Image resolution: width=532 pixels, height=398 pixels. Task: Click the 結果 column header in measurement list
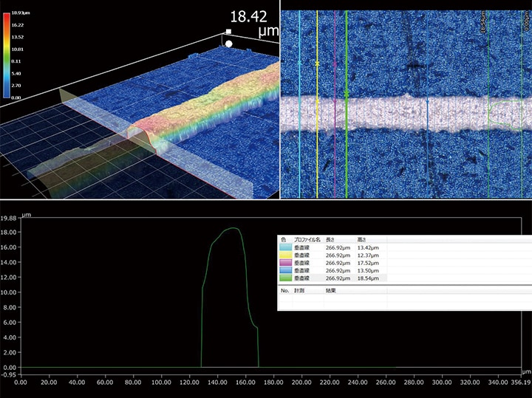(331, 291)
